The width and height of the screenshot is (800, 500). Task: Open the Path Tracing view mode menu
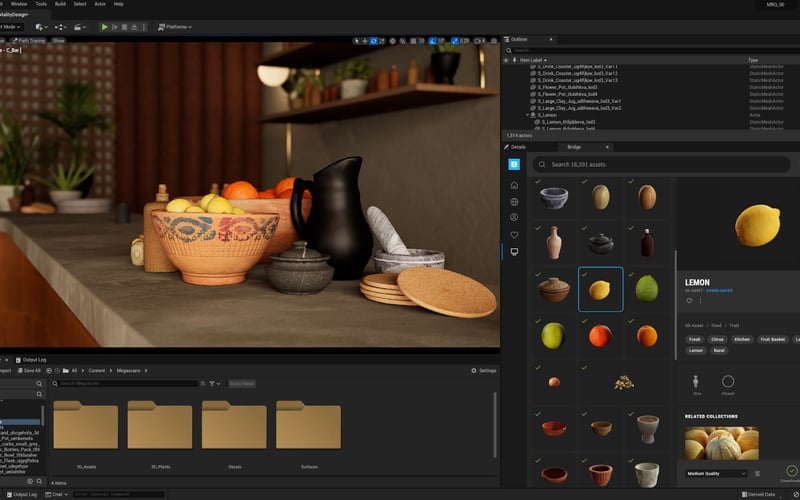29,41
